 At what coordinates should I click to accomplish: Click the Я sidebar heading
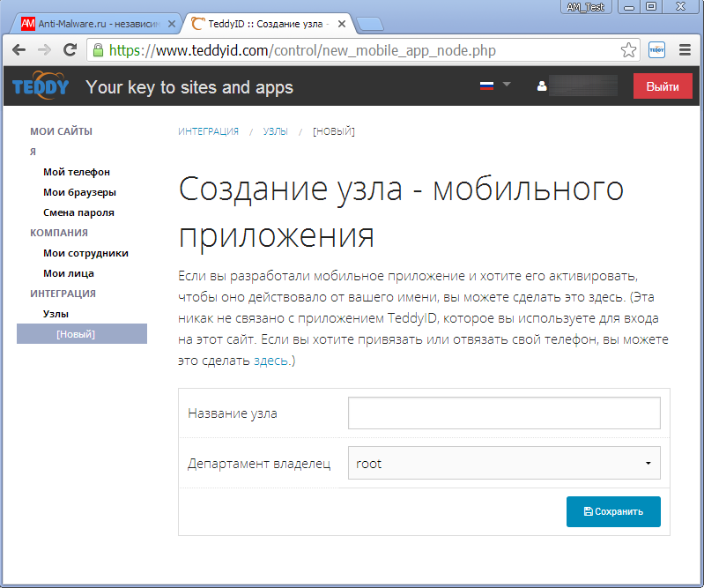point(33,152)
